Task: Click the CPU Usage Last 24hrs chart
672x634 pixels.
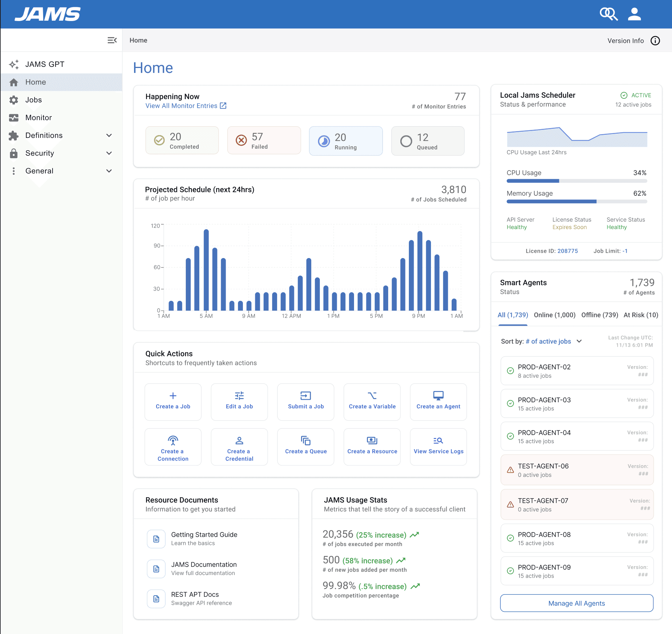Action: point(577,137)
